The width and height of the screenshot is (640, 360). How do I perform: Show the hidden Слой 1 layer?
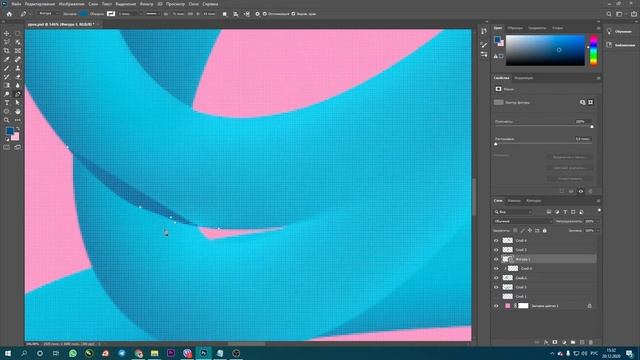pyautogui.click(x=496, y=296)
